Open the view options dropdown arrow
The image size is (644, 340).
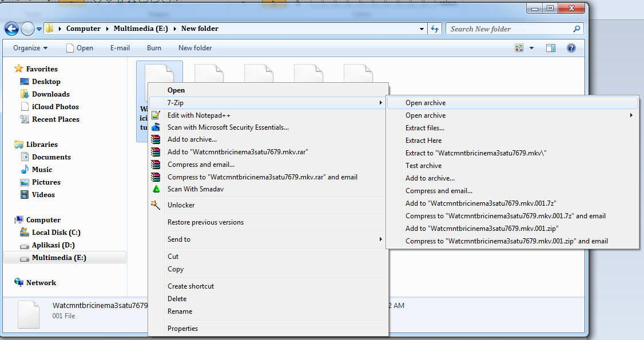coord(531,48)
